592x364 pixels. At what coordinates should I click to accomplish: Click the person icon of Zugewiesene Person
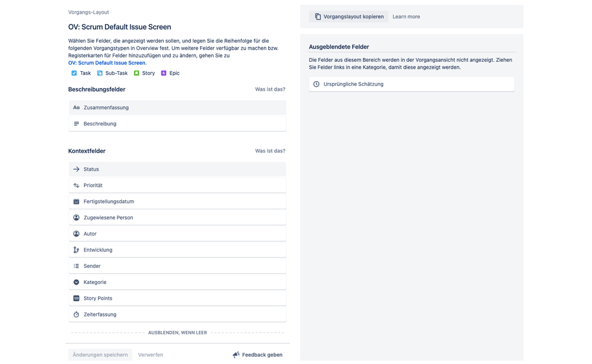click(x=77, y=218)
